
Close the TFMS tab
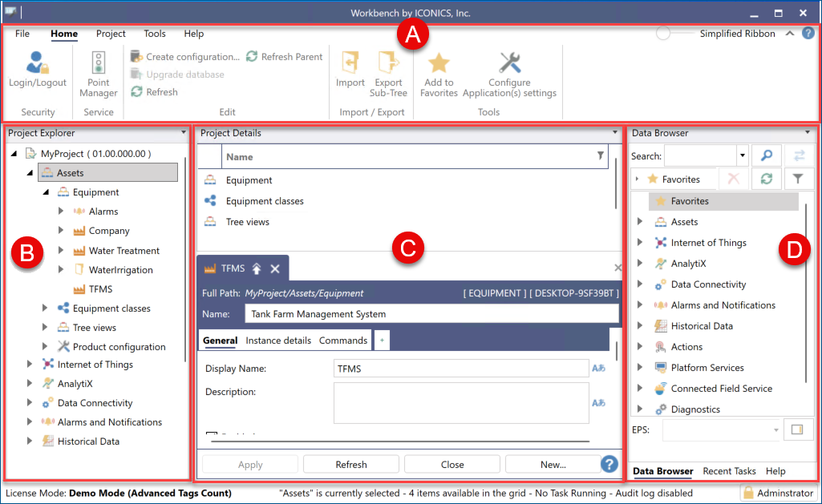(275, 268)
